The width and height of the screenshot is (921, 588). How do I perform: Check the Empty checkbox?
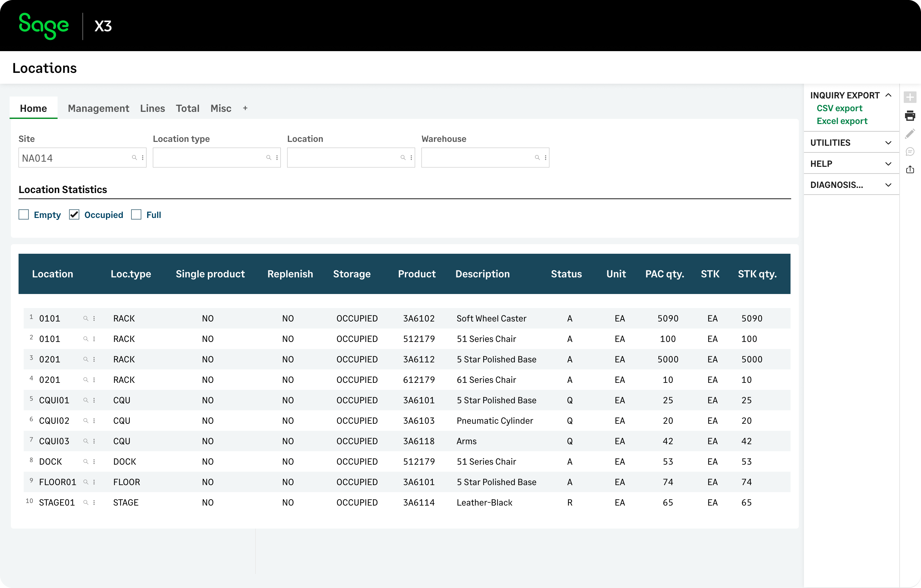pyautogui.click(x=24, y=214)
